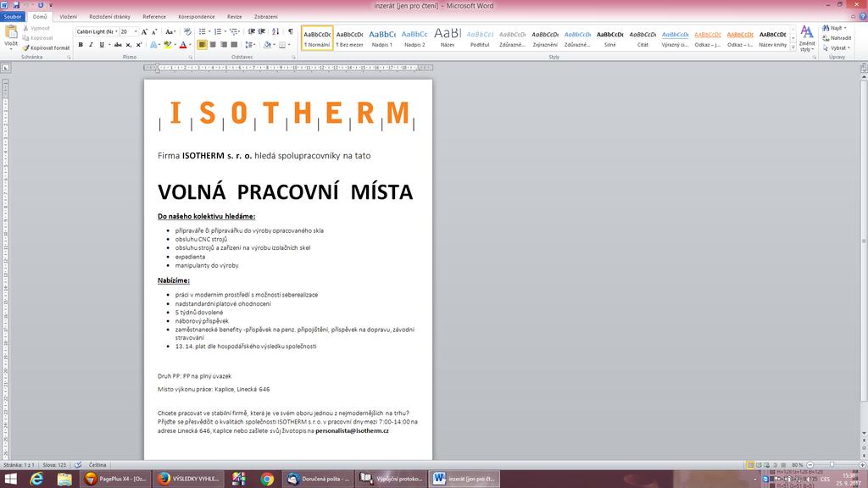Apply the Nadpis 2 style

click(415, 37)
